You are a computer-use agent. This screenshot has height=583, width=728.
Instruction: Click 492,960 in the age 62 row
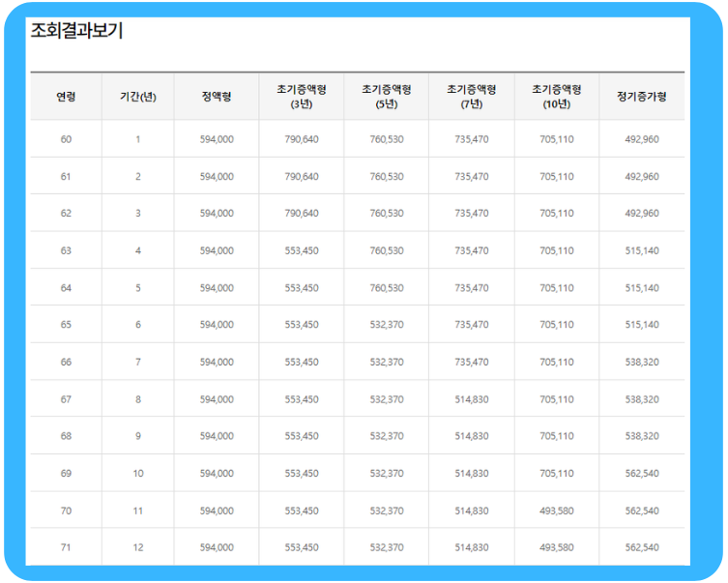[642, 213]
